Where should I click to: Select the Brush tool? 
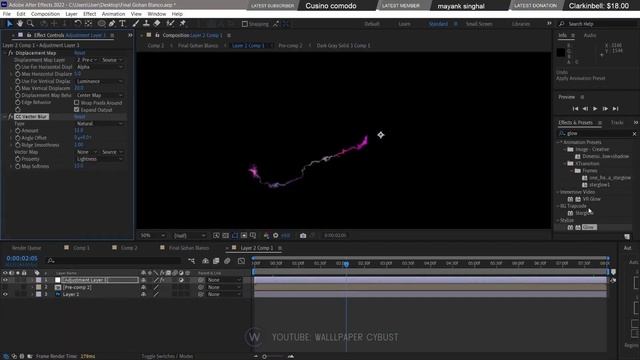(x=136, y=24)
